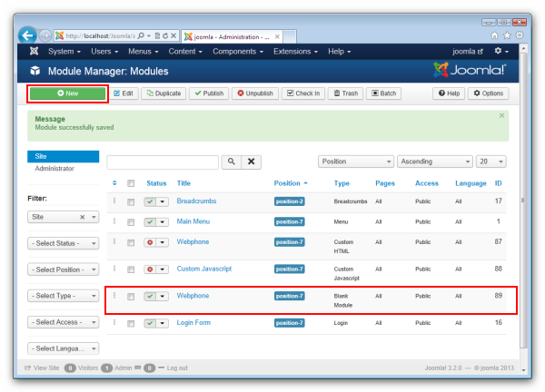545x392 pixels.
Task: Click inside the module search text field
Action: [x=163, y=162]
